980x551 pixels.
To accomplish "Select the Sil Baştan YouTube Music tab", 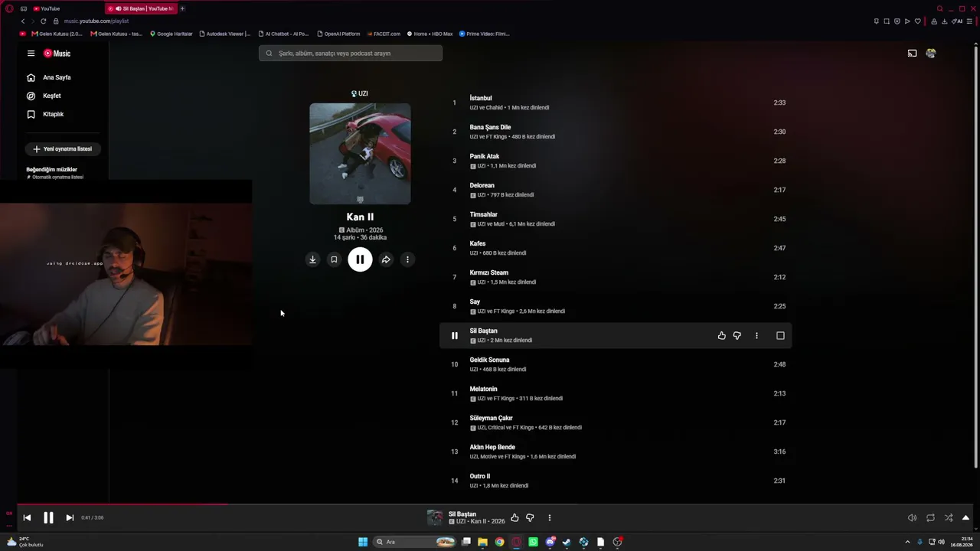I will click(142, 8).
